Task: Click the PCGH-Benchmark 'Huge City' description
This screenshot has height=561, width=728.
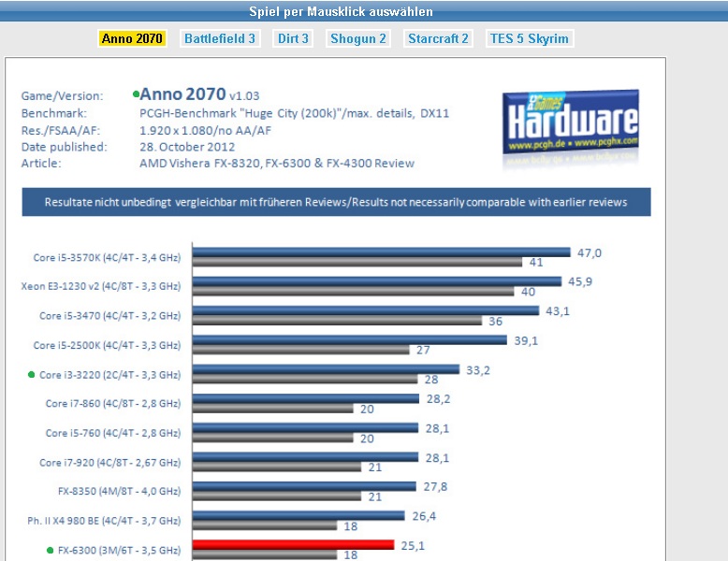Action: click(x=295, y=114)
